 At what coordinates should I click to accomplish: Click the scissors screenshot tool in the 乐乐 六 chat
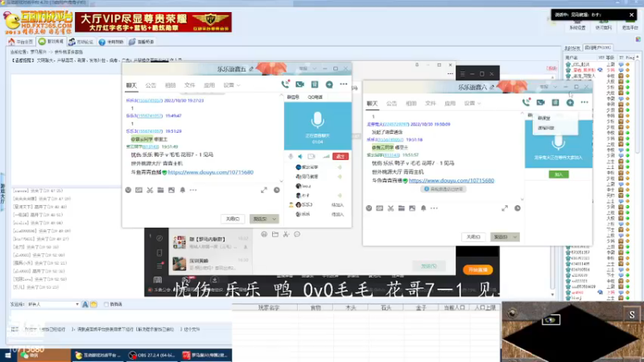tap(390, 208)
